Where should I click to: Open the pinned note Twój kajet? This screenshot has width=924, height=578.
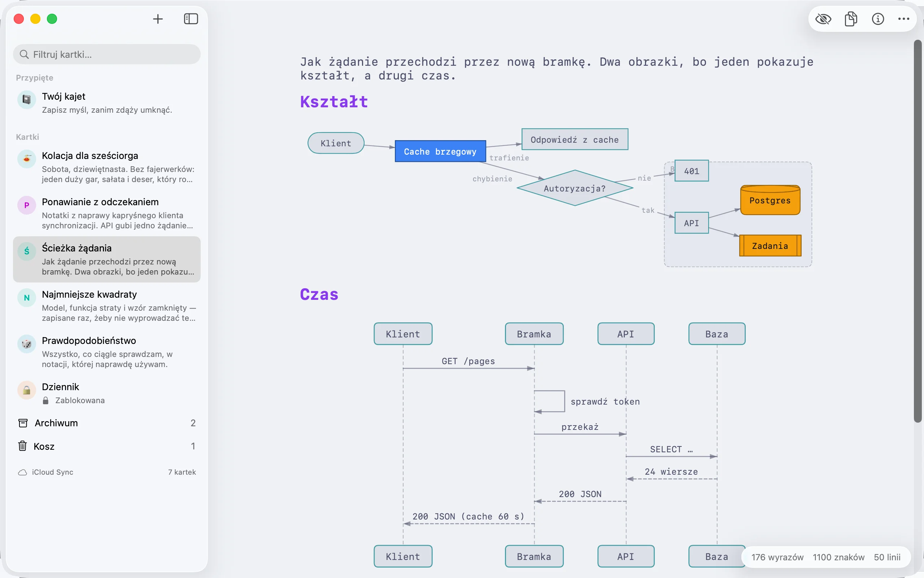coord(107,103)
